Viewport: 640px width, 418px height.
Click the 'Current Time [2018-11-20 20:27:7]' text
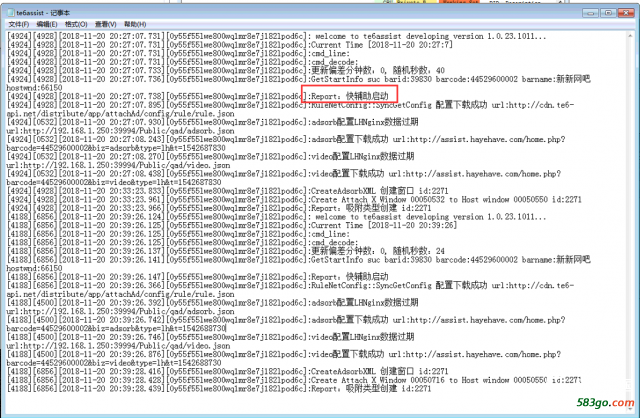pyautogui.click(x=382, y=45)
